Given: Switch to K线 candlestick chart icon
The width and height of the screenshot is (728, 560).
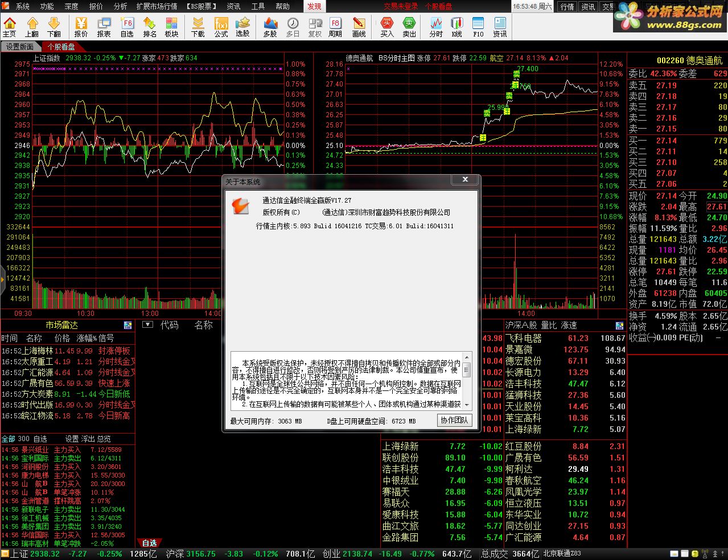Looking at the screenshot, I should pyautogui.click(x=457, y=27).
